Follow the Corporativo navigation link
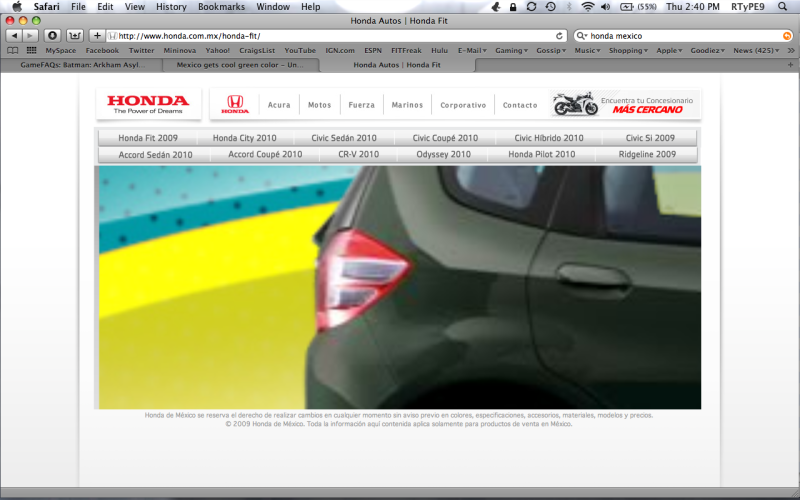Image resolution: width=800 pixels, height=500 pixels. click(x=463, y=105)
